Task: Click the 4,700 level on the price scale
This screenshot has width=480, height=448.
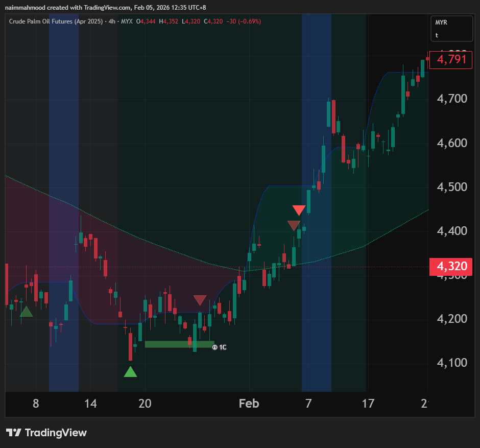Action: pyautogui.click(x=452, y=99)
